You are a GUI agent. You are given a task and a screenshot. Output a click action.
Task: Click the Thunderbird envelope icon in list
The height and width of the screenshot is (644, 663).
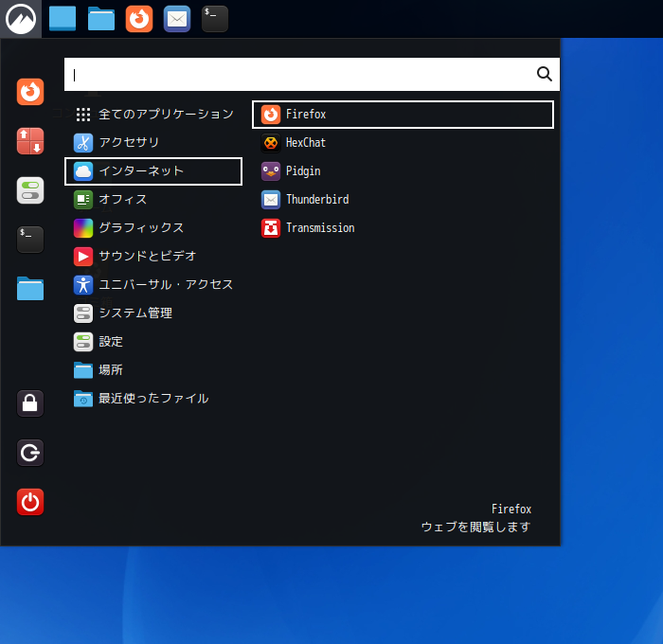coord(271,200)
